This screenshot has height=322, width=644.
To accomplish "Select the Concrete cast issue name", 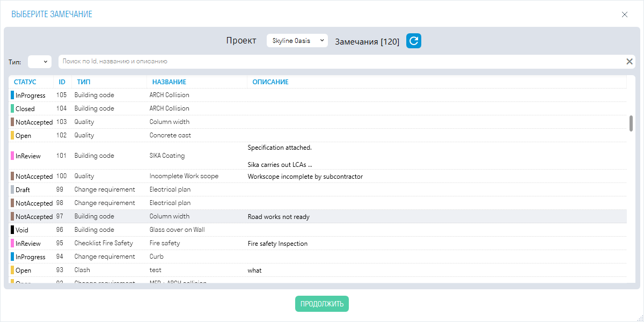I will pos(170,135).
